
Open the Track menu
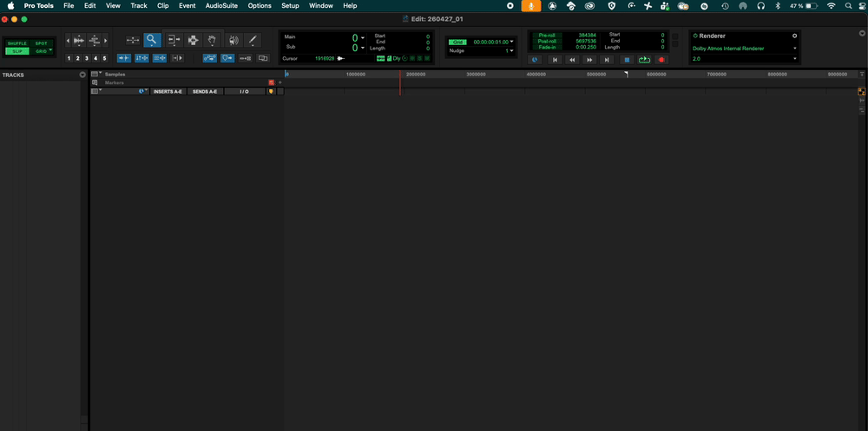139,5
